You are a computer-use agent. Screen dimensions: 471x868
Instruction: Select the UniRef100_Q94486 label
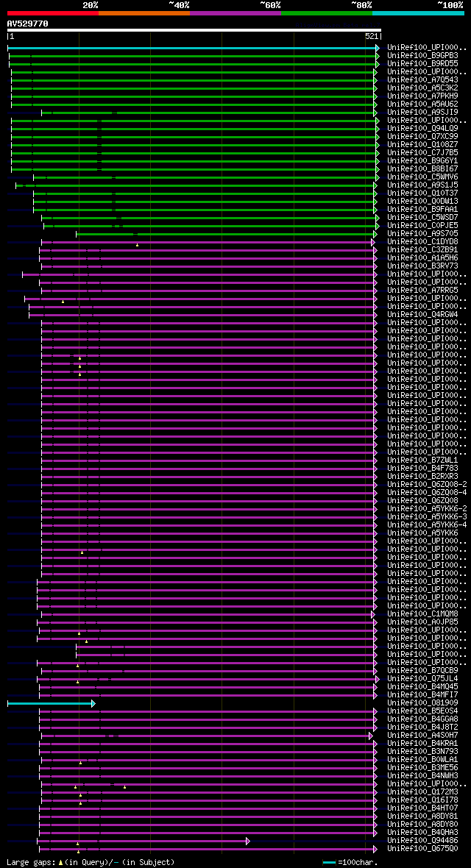tap(422, 840)
